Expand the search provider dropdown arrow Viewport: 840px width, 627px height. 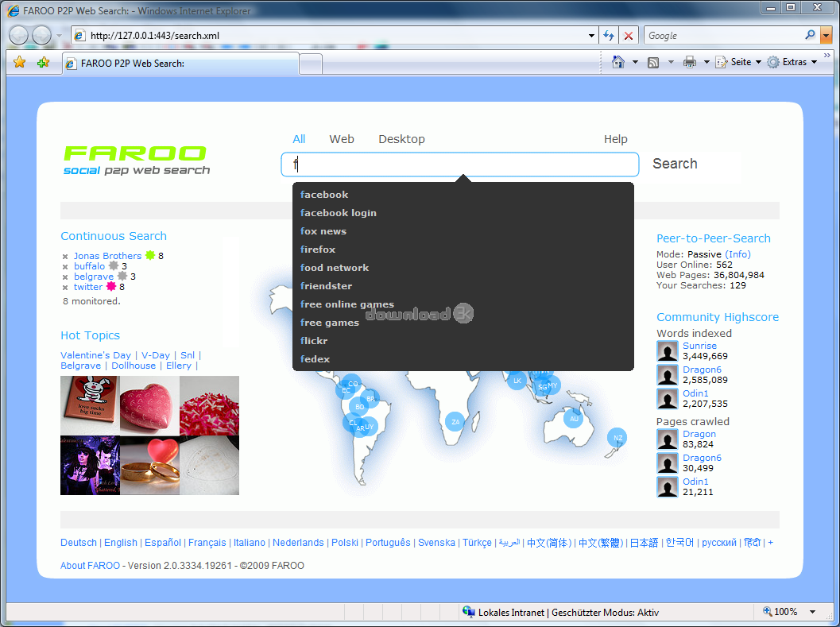click(x=826, y=36)
